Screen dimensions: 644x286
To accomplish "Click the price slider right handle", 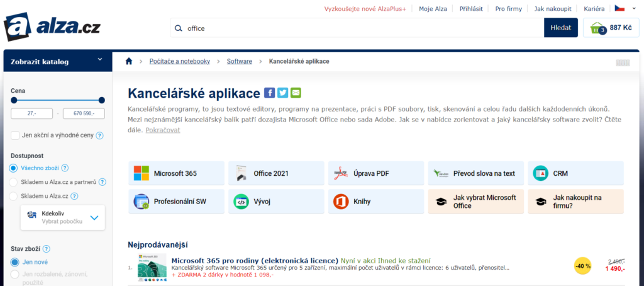I will 102,100.
